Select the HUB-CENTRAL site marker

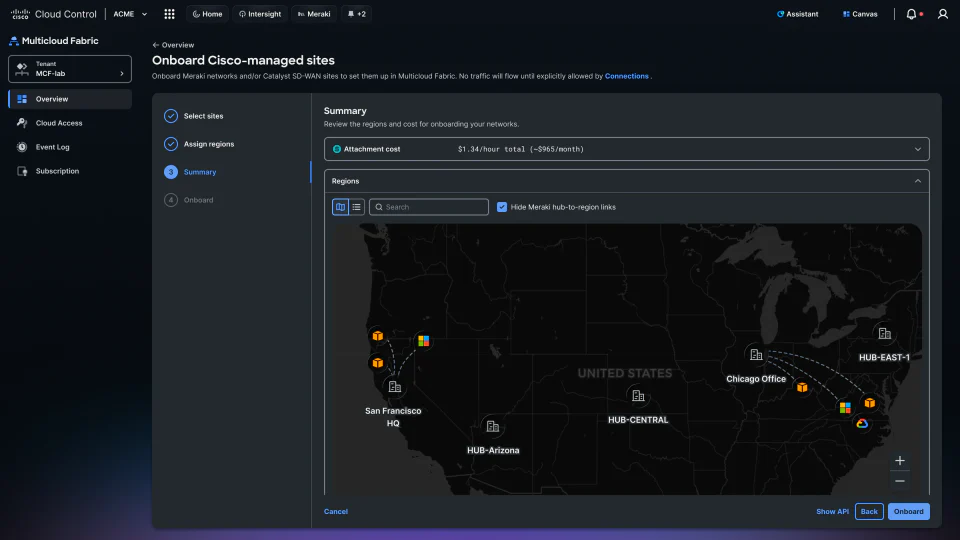click(x=638, y=396)
